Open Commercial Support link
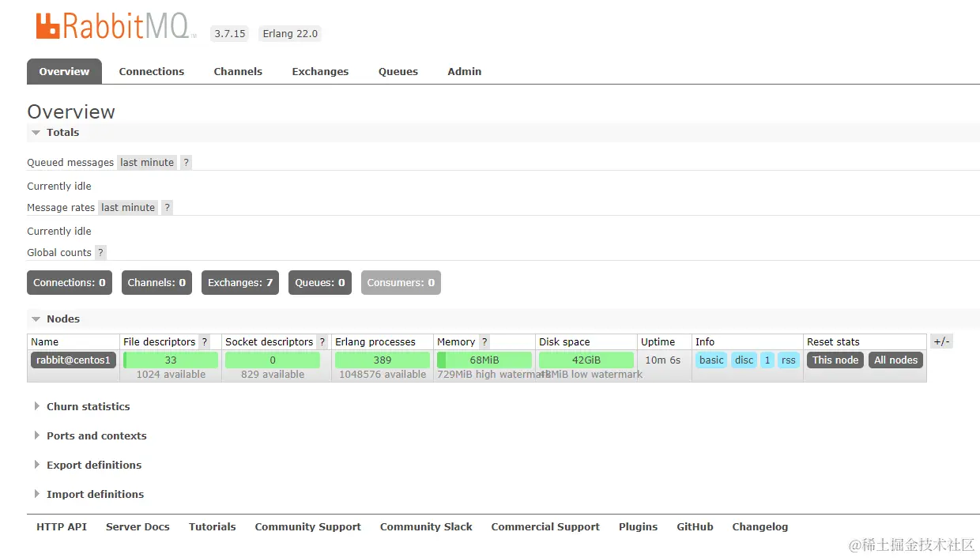The image size is (980, 558). click(x=545, y=527)
